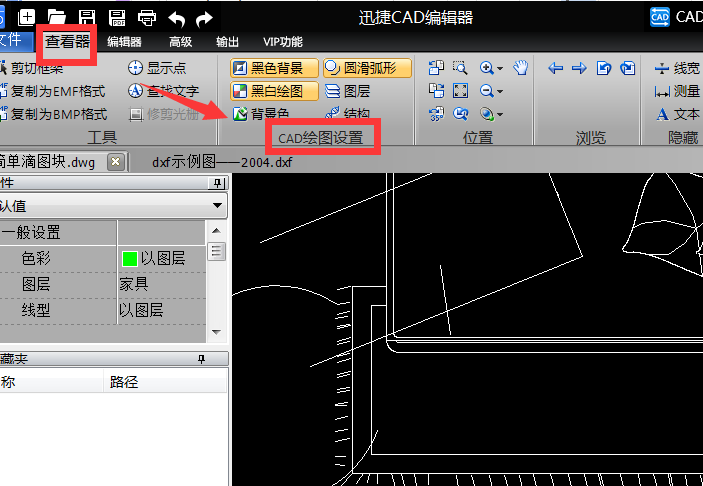Image resolution: width=703 pixels, height=486 pixels.
Task: Switch to dxf示例图——2004.dxf document tab
Action: pyautogui.click(x=222, y=161)
